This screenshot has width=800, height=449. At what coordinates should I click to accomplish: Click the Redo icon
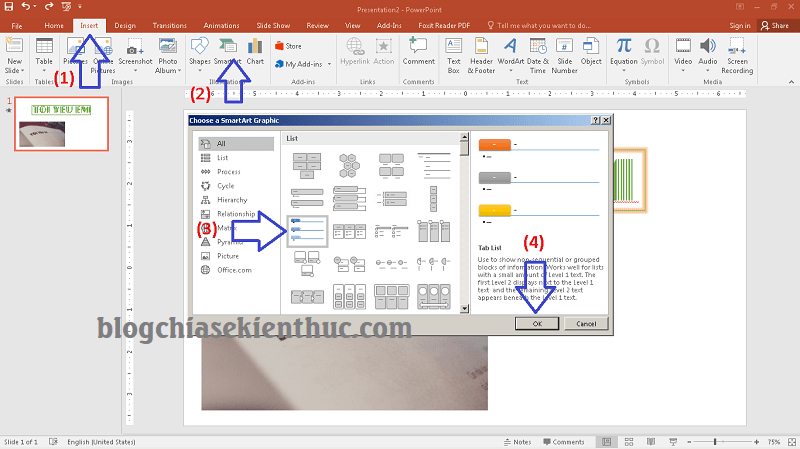pyautogui.click(x=49, y=7)
